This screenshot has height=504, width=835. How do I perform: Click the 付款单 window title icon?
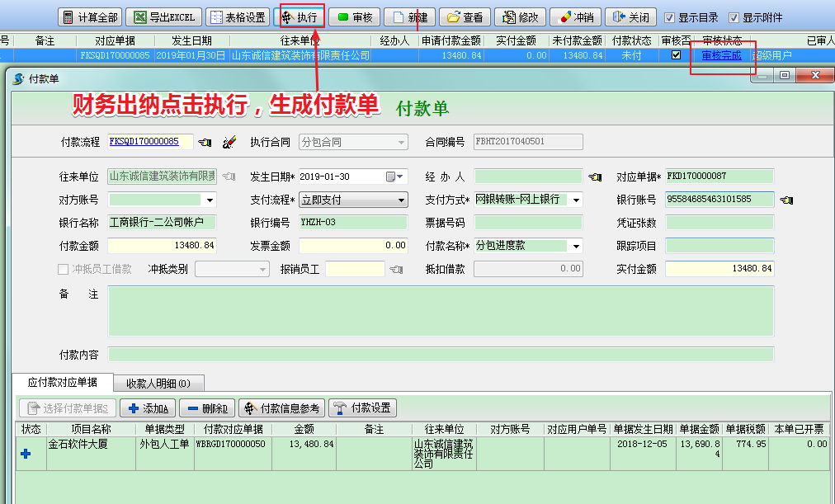click(18, 78)
